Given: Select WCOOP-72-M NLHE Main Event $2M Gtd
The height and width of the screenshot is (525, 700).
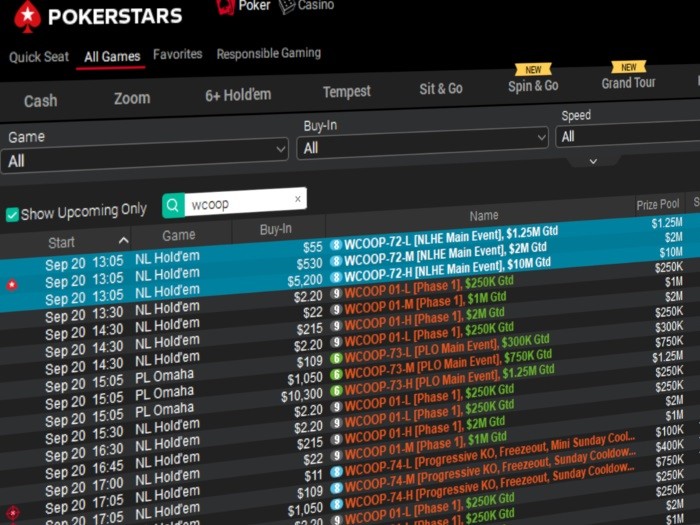Looking at the screenshot, I should (x=445, y=254).
